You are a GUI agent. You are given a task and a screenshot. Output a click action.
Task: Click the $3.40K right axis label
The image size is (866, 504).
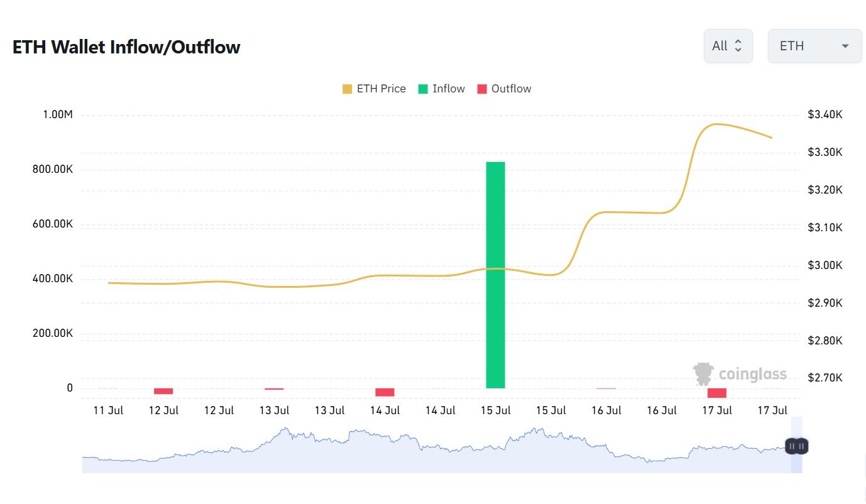[825, 114]
